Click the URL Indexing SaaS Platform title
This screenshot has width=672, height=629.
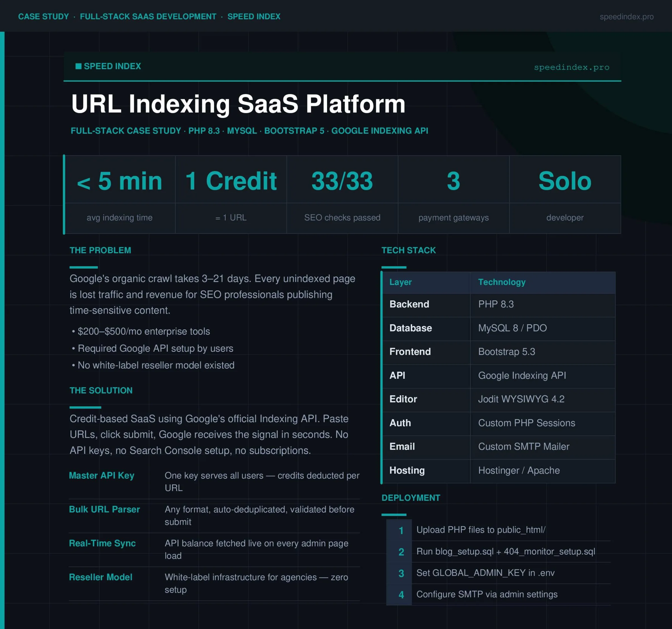pyautogui.click(x=238, y=104)
